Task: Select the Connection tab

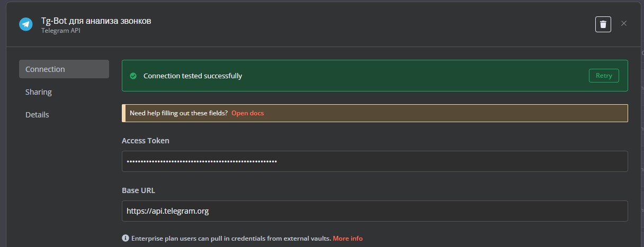Action: 64,69
